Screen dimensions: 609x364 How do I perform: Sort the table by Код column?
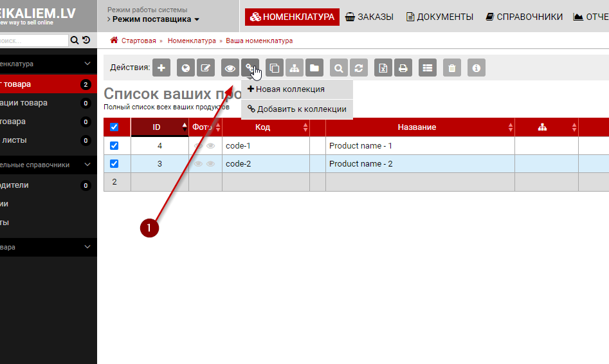[262, 127]
